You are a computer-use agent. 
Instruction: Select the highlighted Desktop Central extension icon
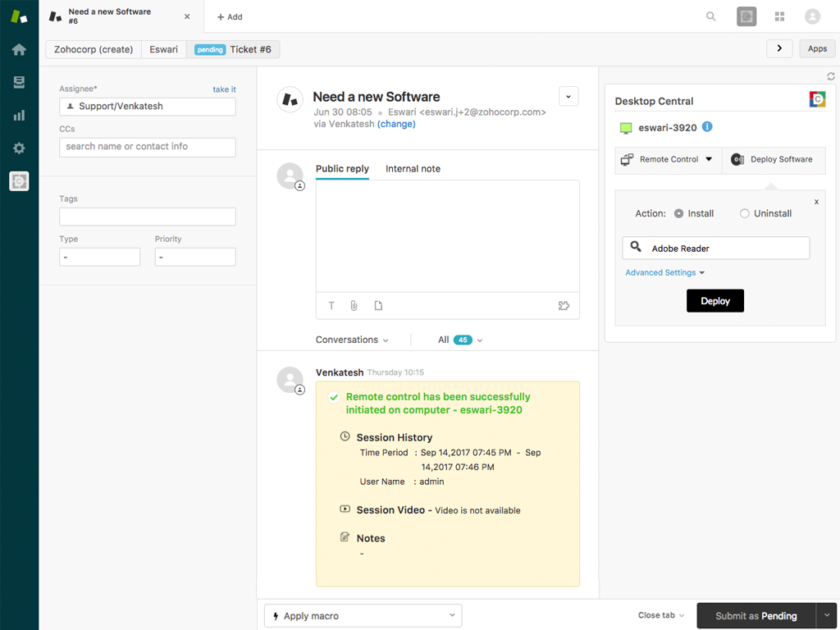pyautogui.click(x=18, y=180)
